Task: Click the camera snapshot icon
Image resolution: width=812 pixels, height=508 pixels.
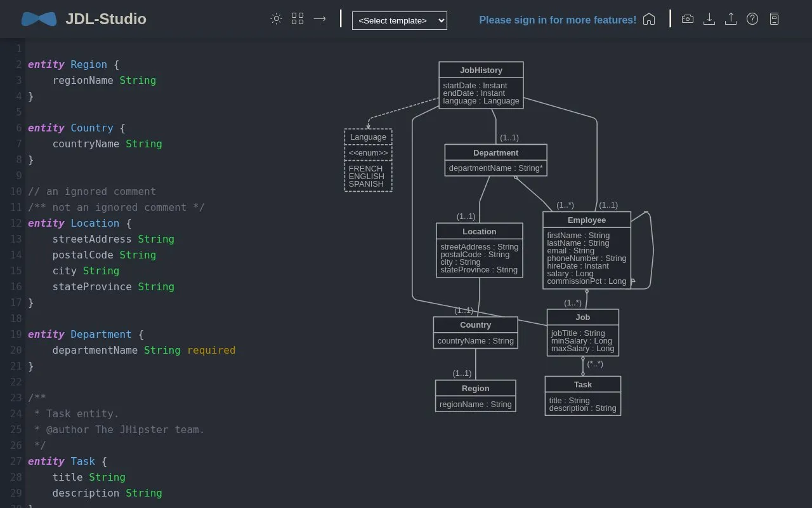Action: pos(688,19)
